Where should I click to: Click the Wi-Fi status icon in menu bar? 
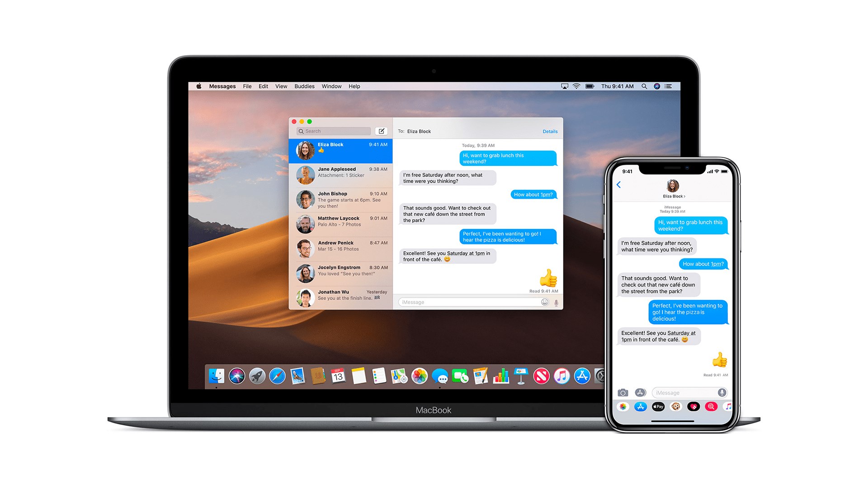[x=576, y=86]
